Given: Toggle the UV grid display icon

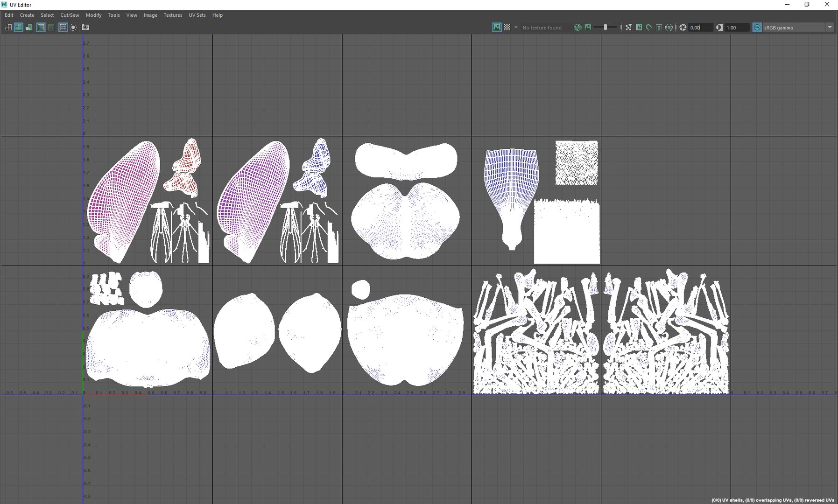Looking at the screenshot, I should [x=63, y=28].
